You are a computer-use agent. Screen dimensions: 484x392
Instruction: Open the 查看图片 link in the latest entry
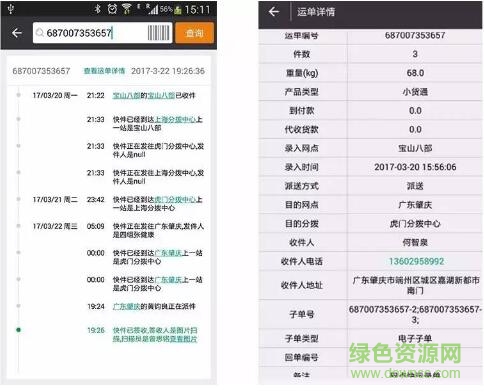(183, 339)
